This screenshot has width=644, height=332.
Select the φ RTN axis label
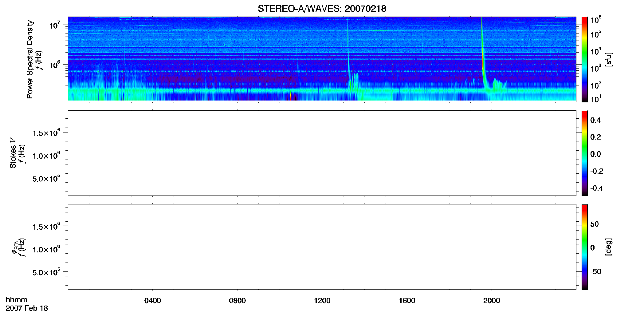tap(14, 247)
